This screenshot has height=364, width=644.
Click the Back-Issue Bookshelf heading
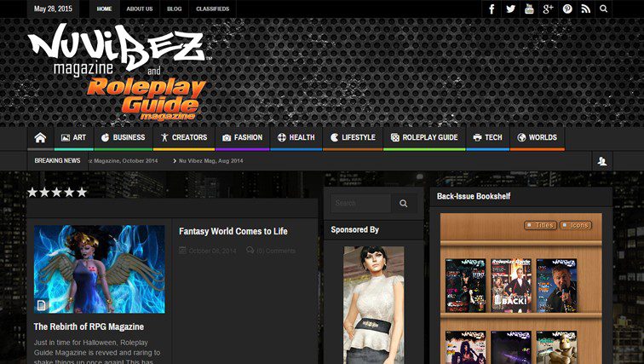474,196
